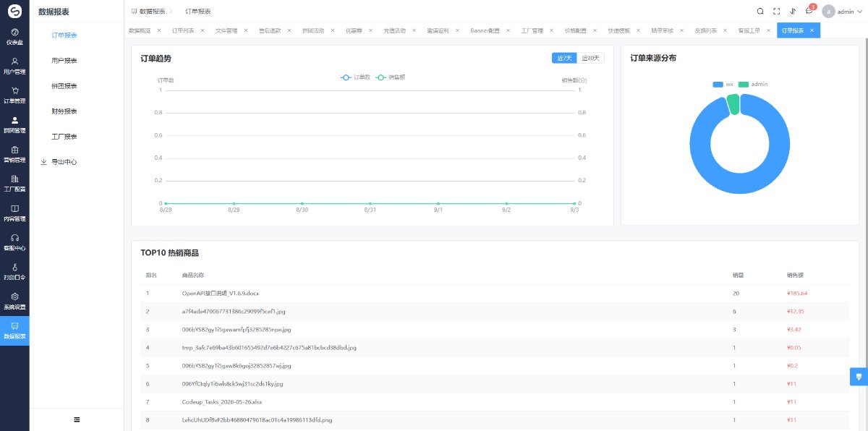Switch to the 订单列表 tab
The height and width of the screenshot is (431, 868).
tap(183, 31)
